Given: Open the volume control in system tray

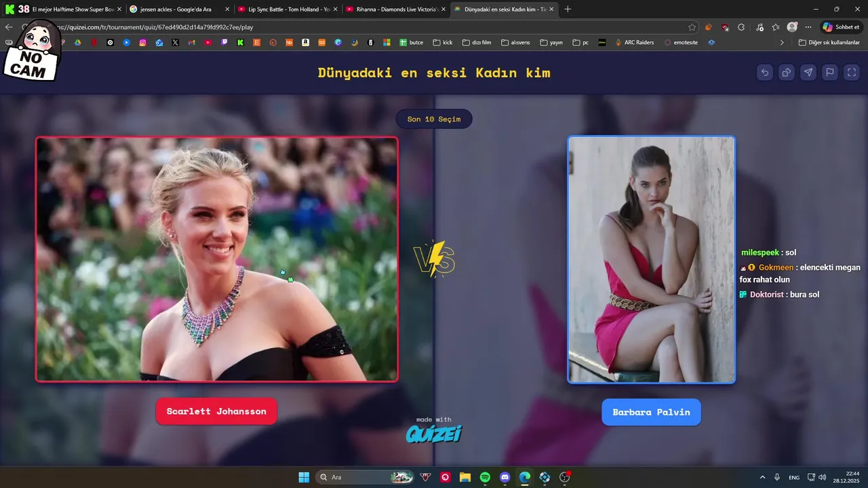Looking at the screenshot, I should (822, 477).
